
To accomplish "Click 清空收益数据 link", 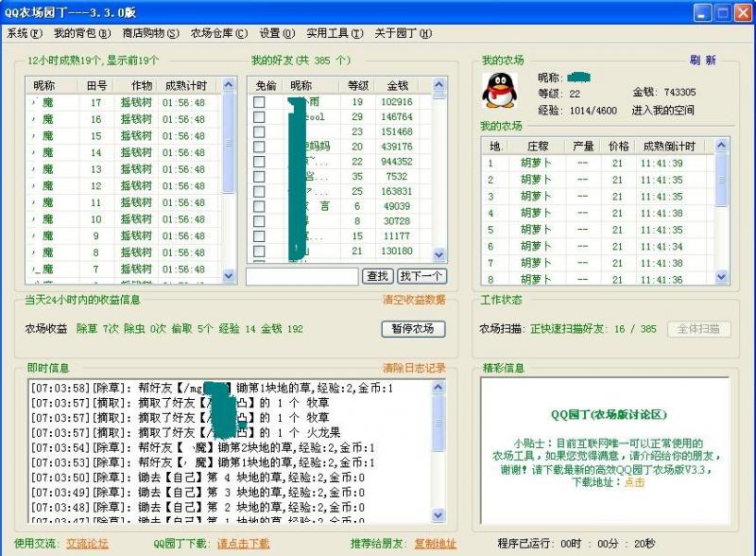I will [414, 300].
